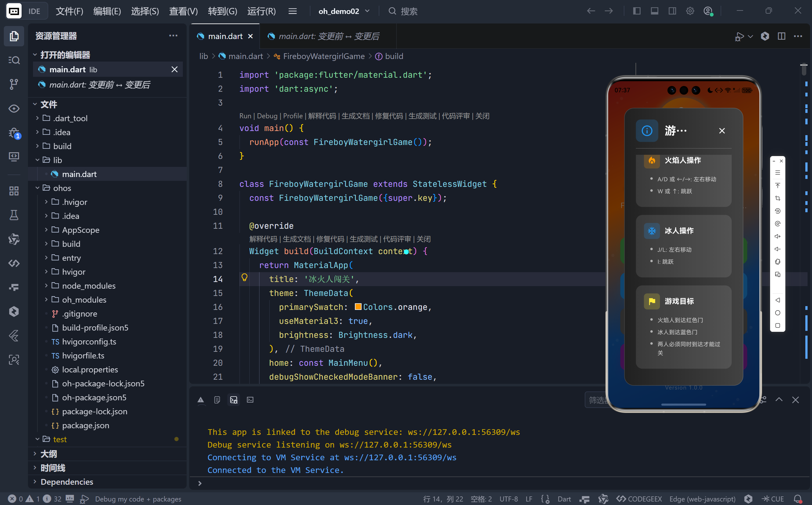The height and width of the screenshot is (505, 812).
Task: Click the orange color swatch before Colors.orange
Action: tap(357, 307)
